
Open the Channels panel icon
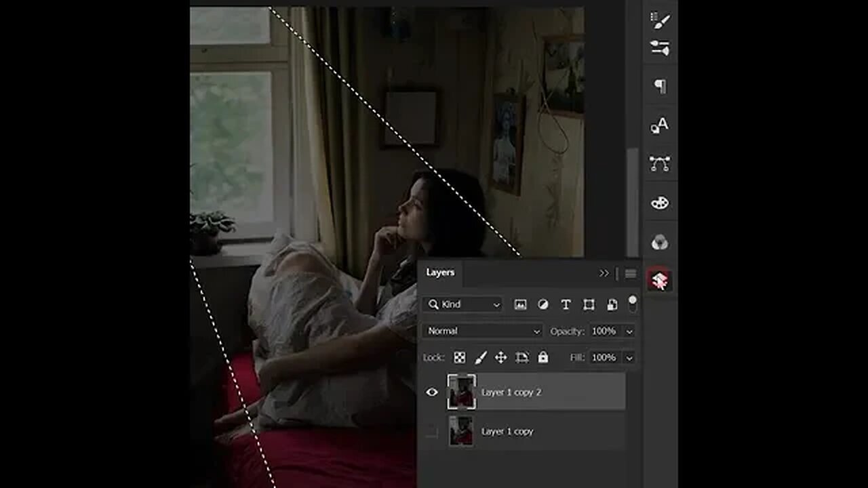pos(660,242)
